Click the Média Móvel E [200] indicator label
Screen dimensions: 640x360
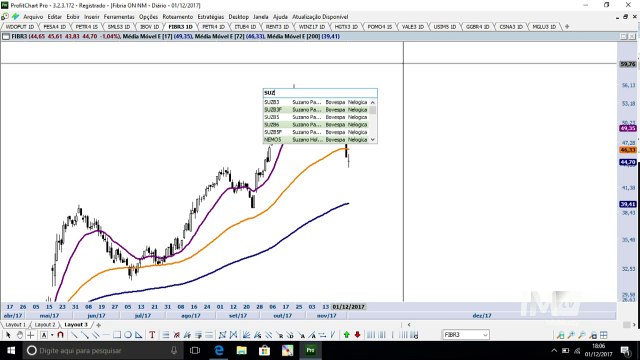point(293,36)
